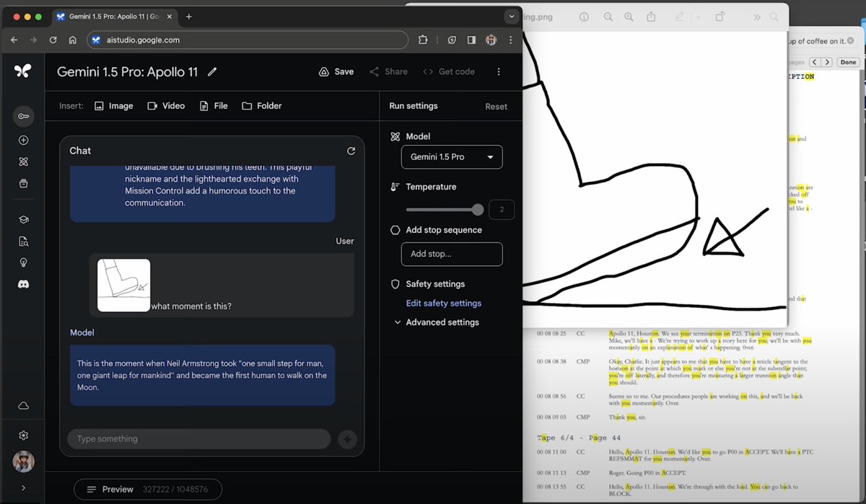This screenshot has height=504, width=866.
Task: Open the settings gear in sidebar
Action: (23, 436)
